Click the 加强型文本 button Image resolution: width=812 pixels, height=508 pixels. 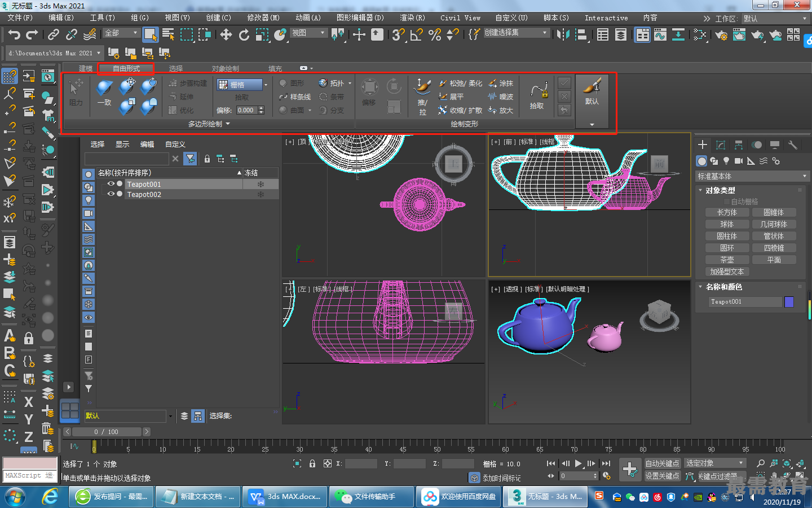click(x=727, y=271)
